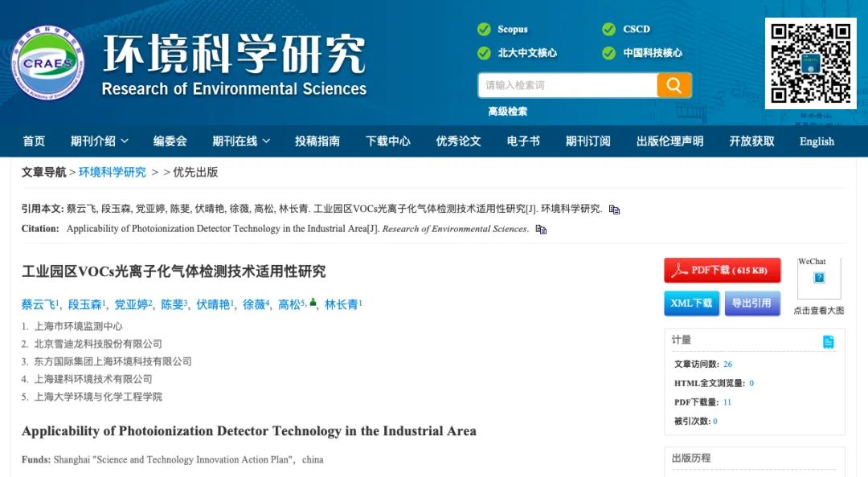
Task: Click the Scopus green checkmark
Action: coord(484,30)
